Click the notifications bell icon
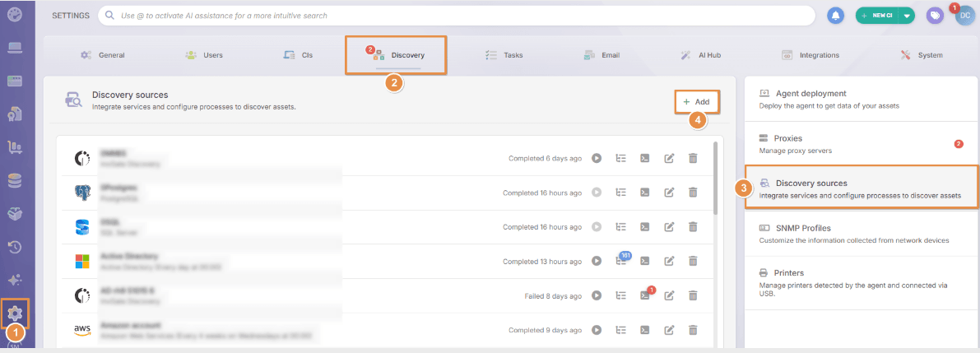Viewport: 980px width, 353px height. pos(835,16)
